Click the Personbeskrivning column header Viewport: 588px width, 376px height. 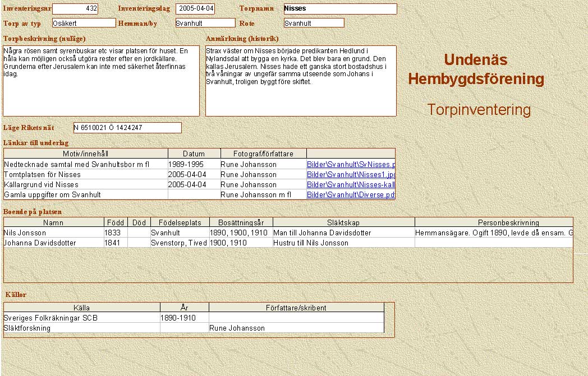[494, 222]
